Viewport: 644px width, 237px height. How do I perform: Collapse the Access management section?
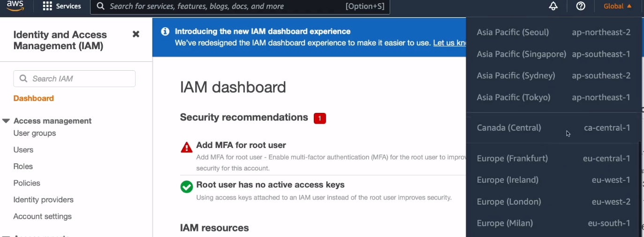pos(6,121)
